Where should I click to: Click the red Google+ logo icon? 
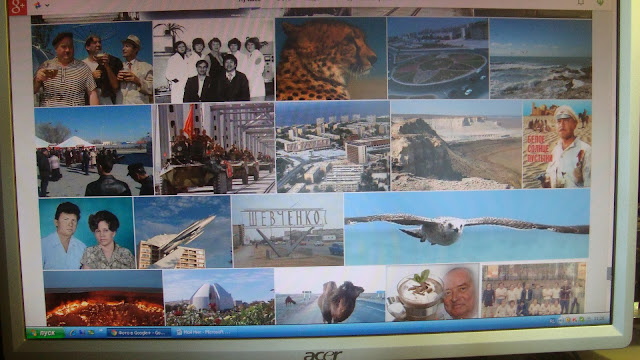[17, 7]
